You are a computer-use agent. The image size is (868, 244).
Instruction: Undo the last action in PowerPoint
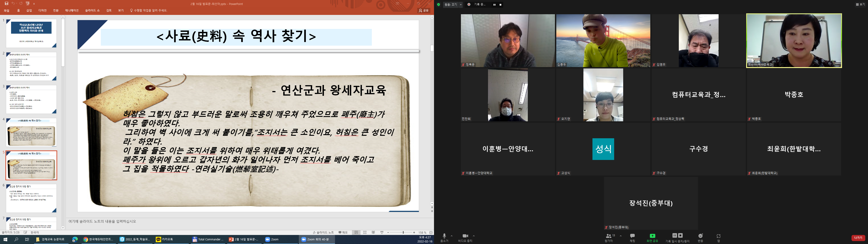(x=13, y=3)
